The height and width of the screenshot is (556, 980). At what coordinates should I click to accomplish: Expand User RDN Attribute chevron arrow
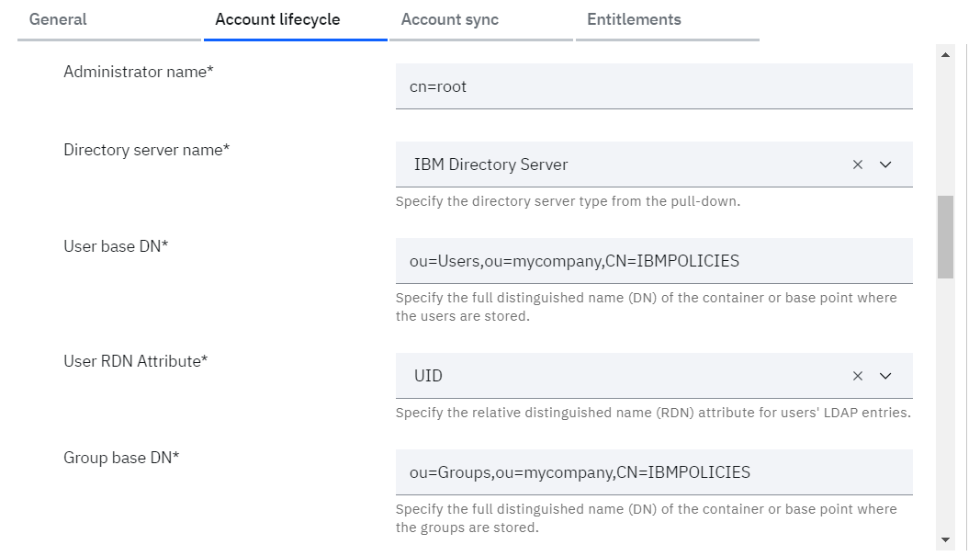click(x=886, y=376)
